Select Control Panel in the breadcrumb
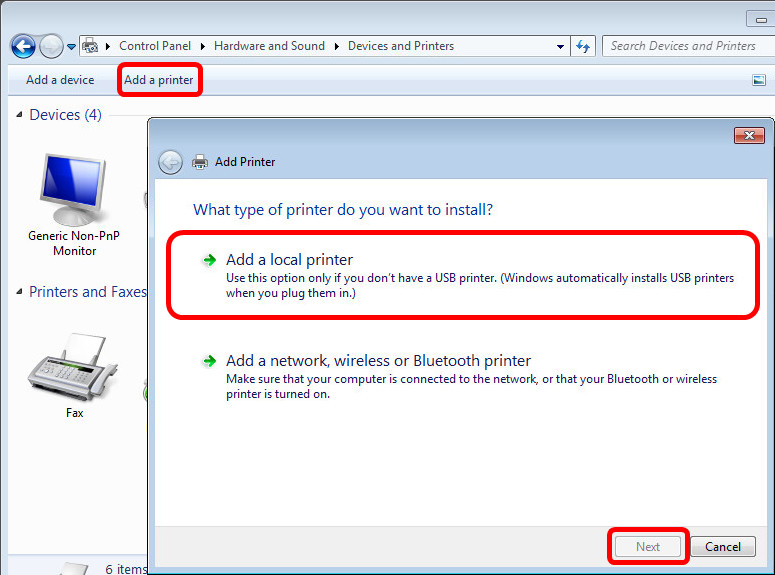Image resolution: width=775 pixels, height=575 pixels. (154, 46)
